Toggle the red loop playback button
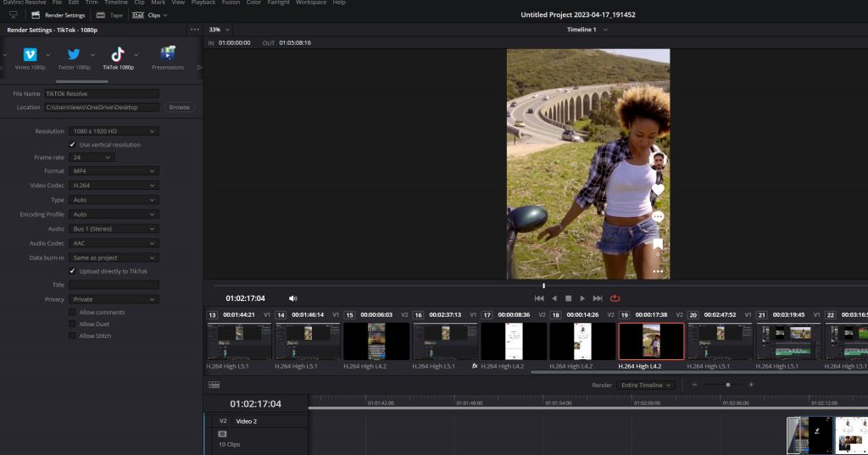This screenshot has height=455, width=868. [615, 298]
